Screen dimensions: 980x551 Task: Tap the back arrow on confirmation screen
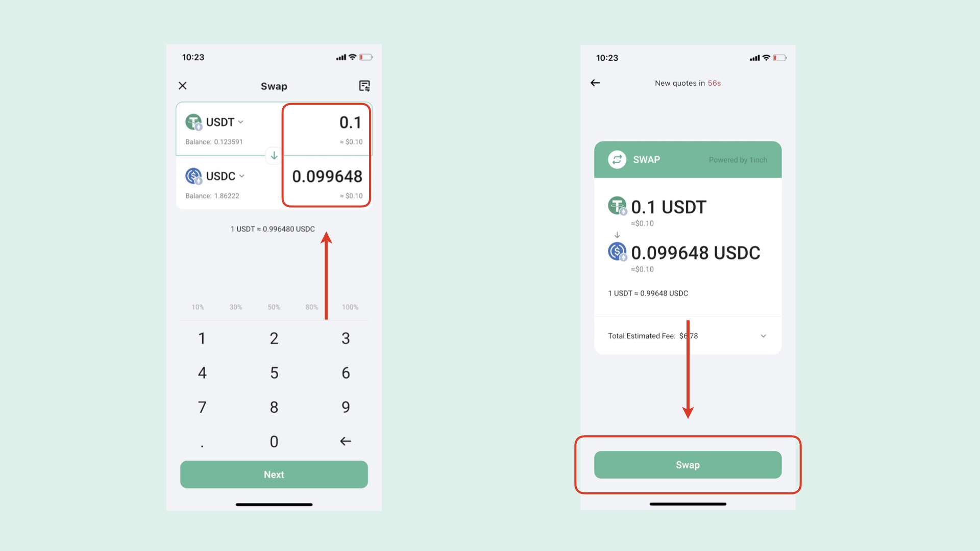click(595, 83)
